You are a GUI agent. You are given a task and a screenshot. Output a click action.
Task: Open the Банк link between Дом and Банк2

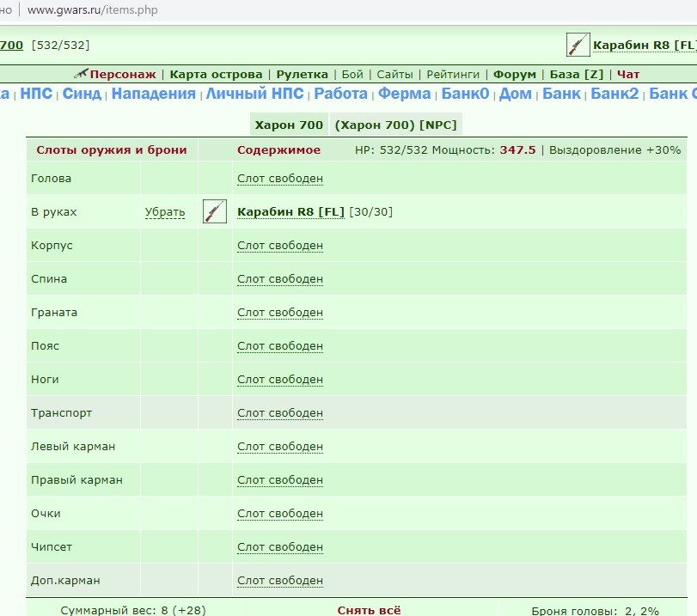pyautogui.click(x=561, y=94)
